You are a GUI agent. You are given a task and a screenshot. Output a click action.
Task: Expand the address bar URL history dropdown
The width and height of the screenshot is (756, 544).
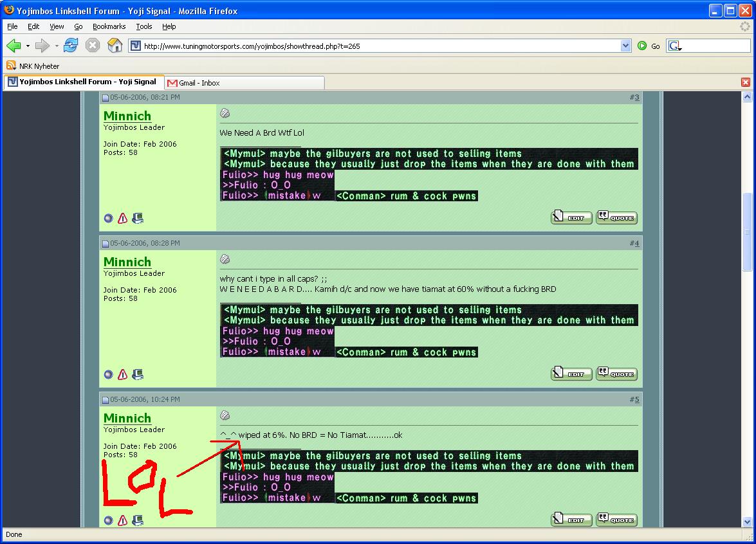click(x=625, y=46)
